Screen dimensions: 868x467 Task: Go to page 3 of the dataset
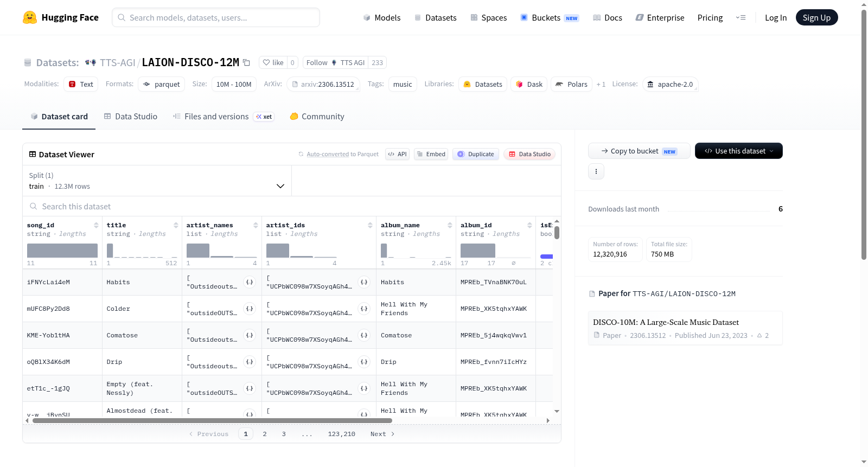284,434
